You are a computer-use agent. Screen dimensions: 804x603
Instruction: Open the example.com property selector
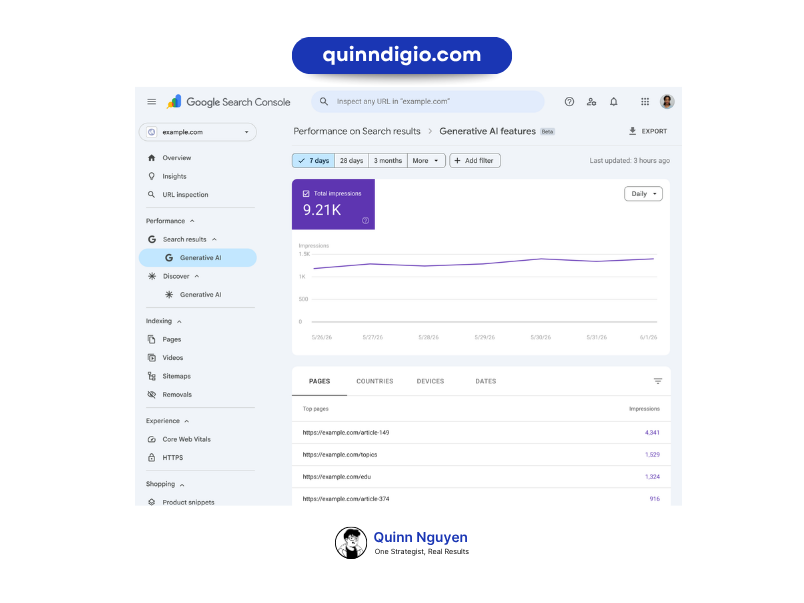197,132
